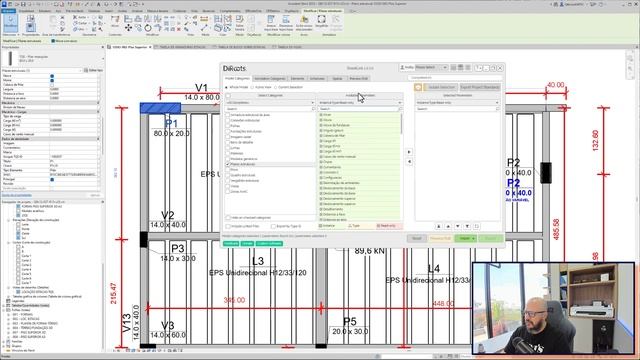This screenshot has height=360, width=640.
Task: Click the Available Parameters search field
Action: click(x=360, y=109)
